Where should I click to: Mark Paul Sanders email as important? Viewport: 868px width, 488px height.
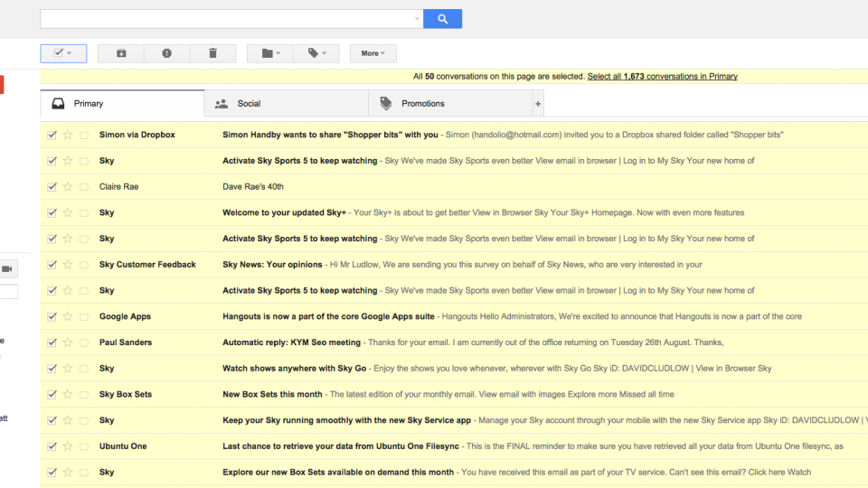pos(83,343)
